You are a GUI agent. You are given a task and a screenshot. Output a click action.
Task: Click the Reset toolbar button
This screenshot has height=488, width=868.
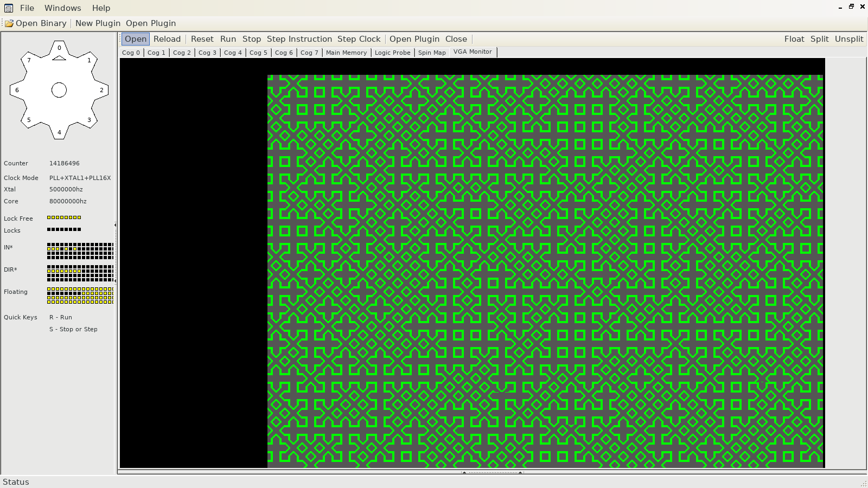pos(202,39)
